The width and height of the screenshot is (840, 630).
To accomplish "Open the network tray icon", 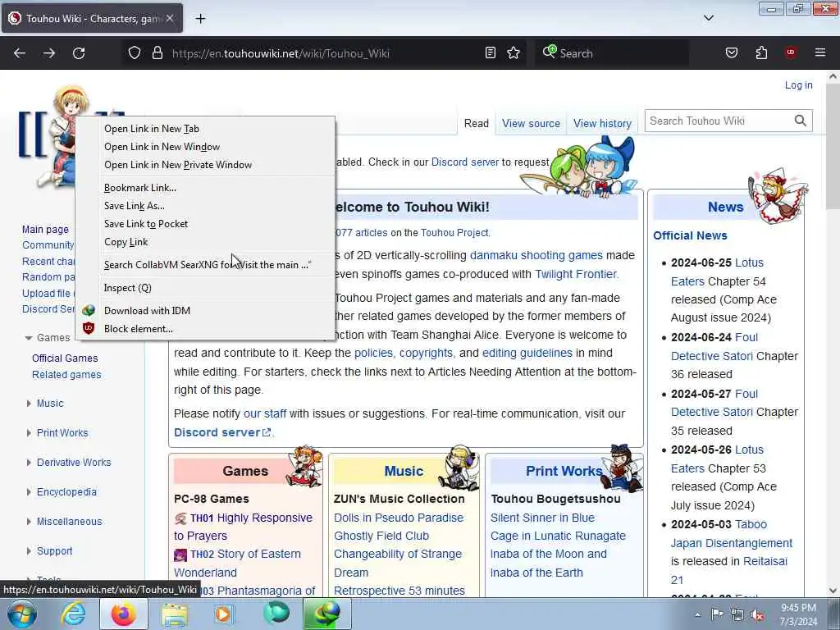I will tap(737, 614).
